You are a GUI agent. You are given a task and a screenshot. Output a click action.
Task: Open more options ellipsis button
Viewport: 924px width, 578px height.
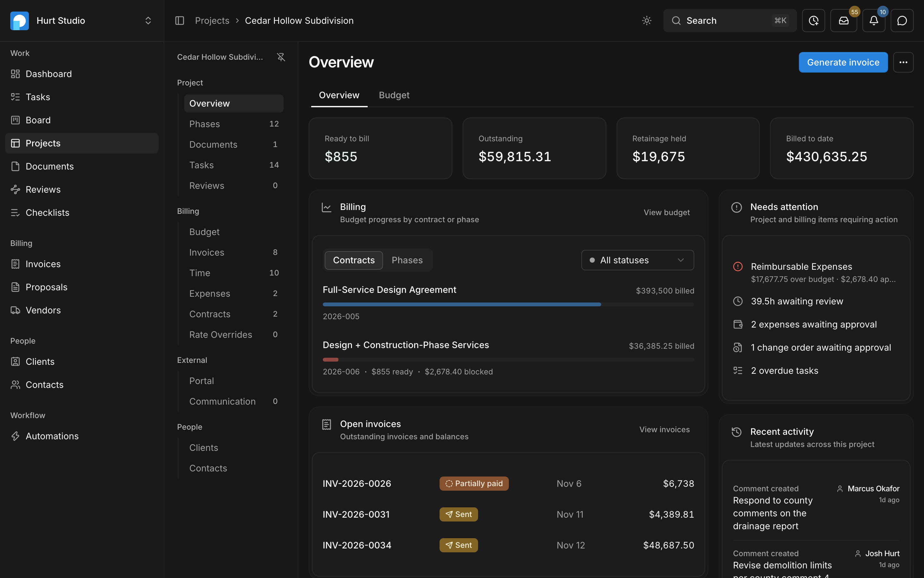pos(903,62)
